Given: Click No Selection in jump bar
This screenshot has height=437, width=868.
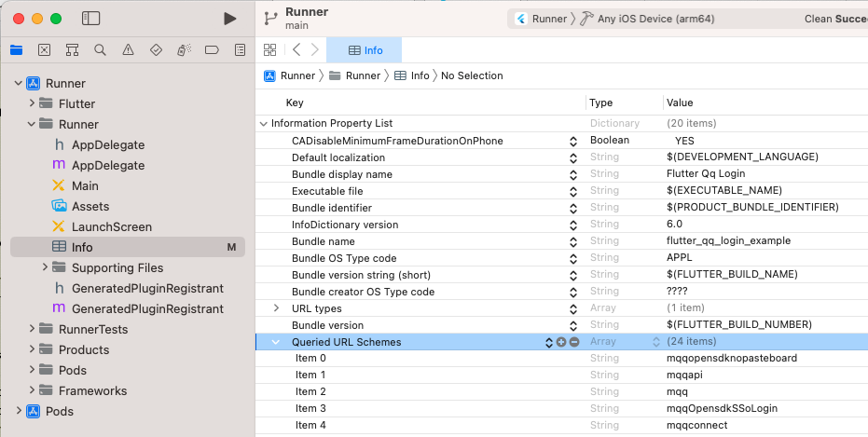Looking at the screenshot, I should point(472,75).
